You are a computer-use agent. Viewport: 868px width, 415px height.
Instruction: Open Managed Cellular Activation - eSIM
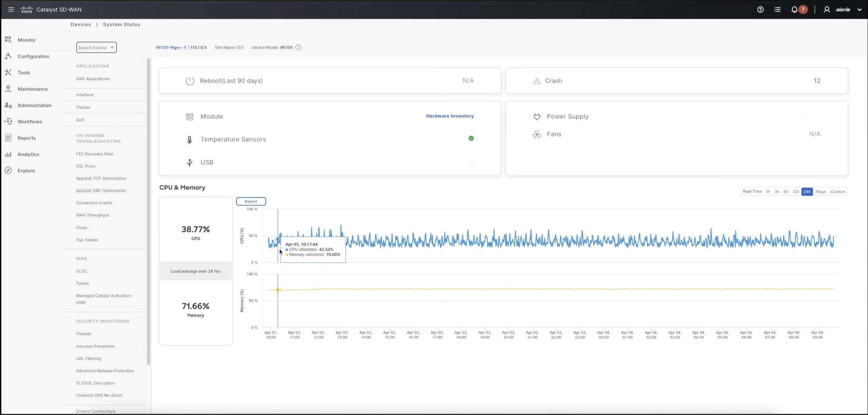104,299
